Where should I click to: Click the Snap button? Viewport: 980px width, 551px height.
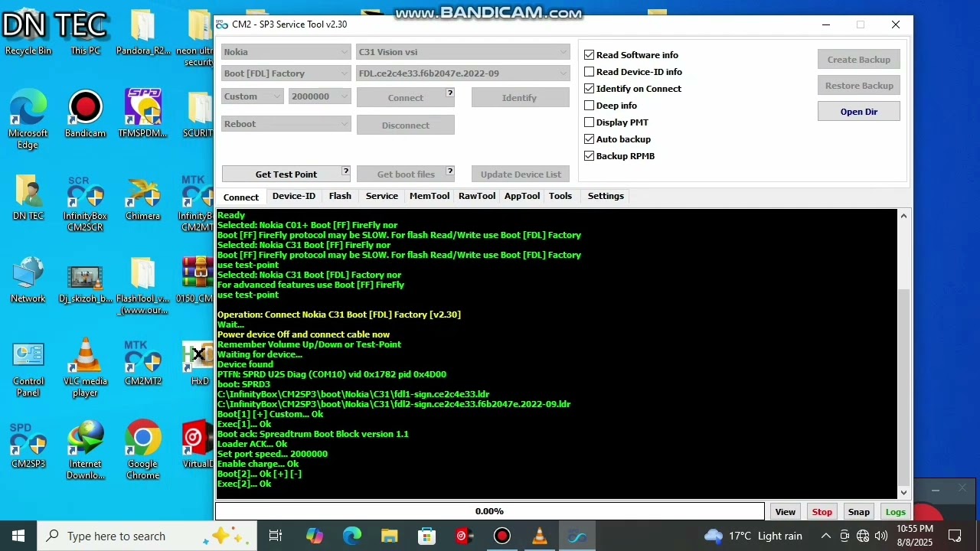(859, 511)
